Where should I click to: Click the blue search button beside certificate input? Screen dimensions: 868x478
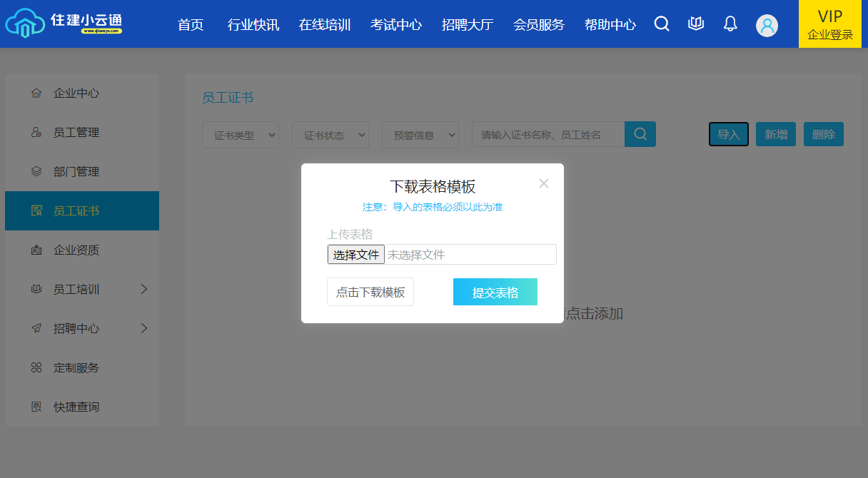tap(640, 134)
